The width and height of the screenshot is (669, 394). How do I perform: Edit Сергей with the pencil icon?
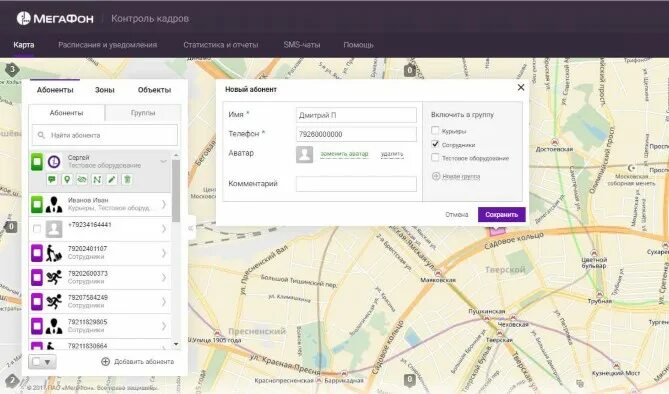[x=112, y=179]
